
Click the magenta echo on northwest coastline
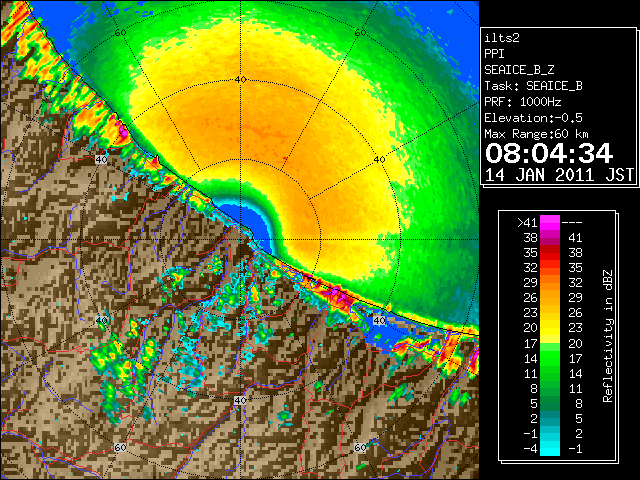pyautogui.click(x=123, y=131)
